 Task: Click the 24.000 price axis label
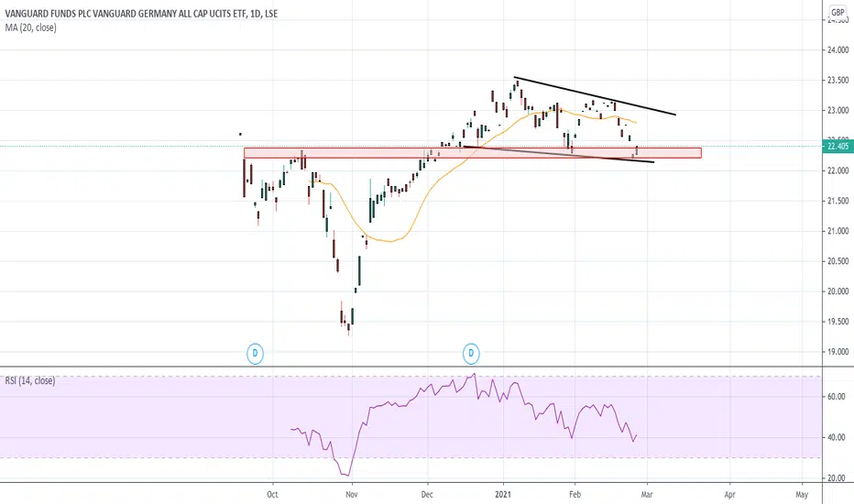coord(838,50)
